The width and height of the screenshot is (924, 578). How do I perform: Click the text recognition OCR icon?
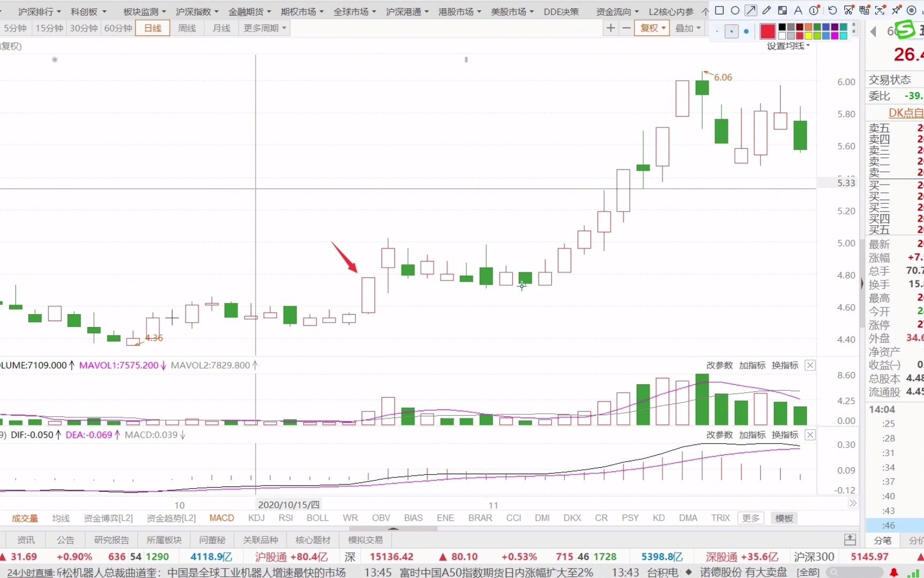pyautogui.click(x=880, y=10)
